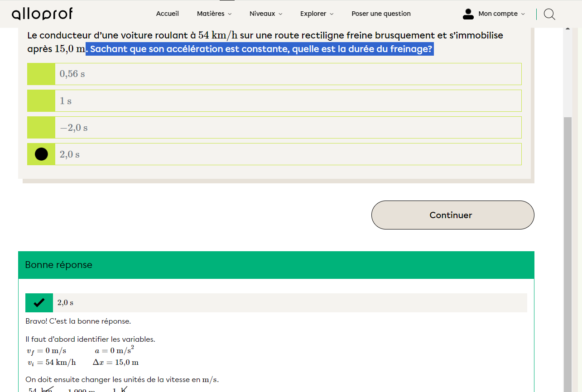
Task: Click the scrollbar up arrow
Action: tap(568, 29)
